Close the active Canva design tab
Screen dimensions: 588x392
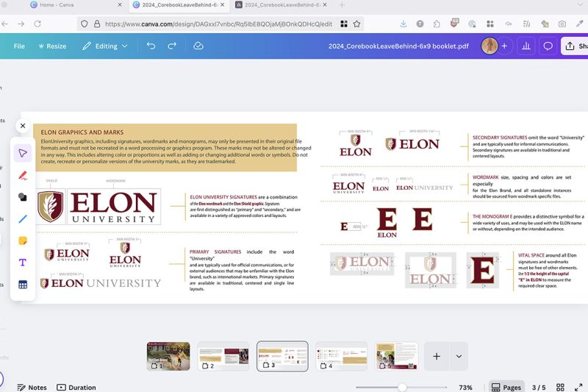coord(223,5)
